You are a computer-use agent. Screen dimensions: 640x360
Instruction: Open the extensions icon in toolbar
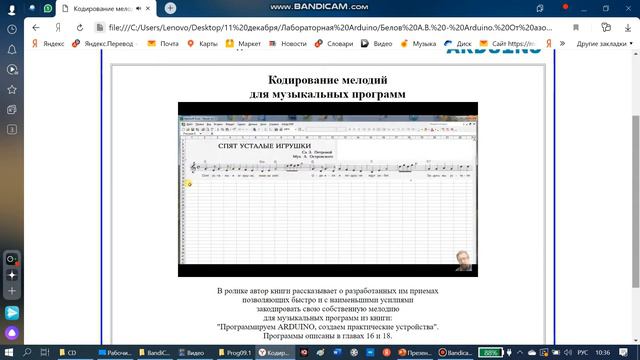[606, 27]
